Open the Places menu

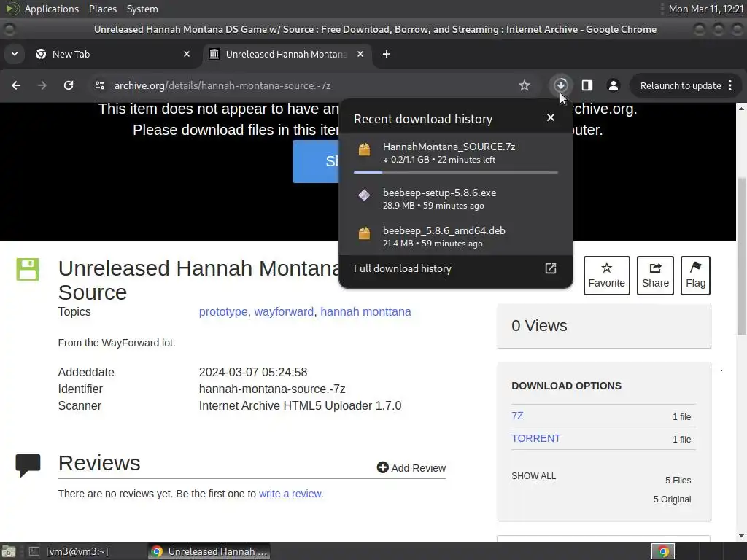(x=102, y=9)
